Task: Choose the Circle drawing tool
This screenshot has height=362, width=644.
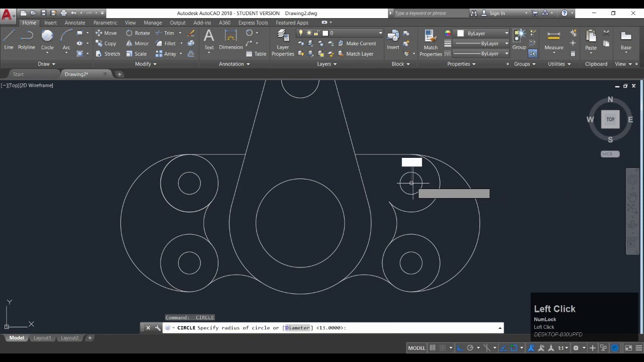Action: tap(47, 39)
